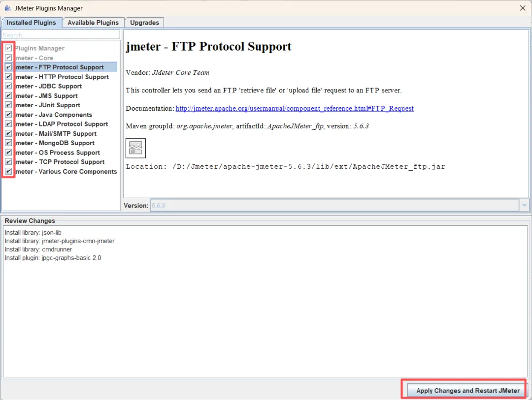Viewport: 532px width, 400px height.
Task: Click 'Install library: cmdrunner' line
Action: pos(38,249)
